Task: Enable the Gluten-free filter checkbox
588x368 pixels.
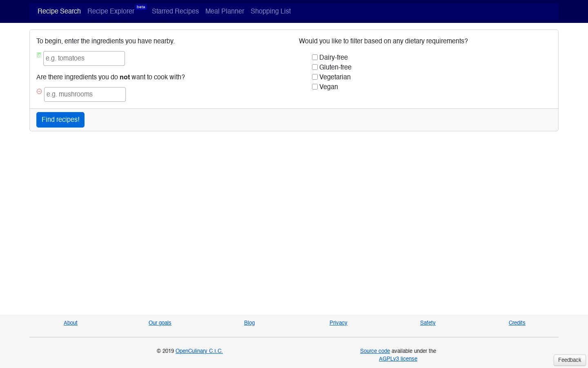Action: coord(315,67)
